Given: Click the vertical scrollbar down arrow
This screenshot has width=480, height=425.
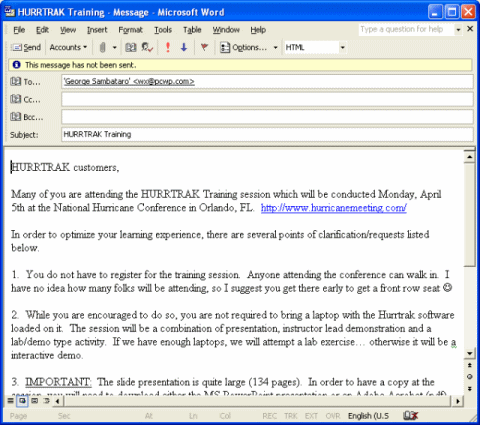Looking at the screenshot, I should pyautogui.click(x=469, y=353).
